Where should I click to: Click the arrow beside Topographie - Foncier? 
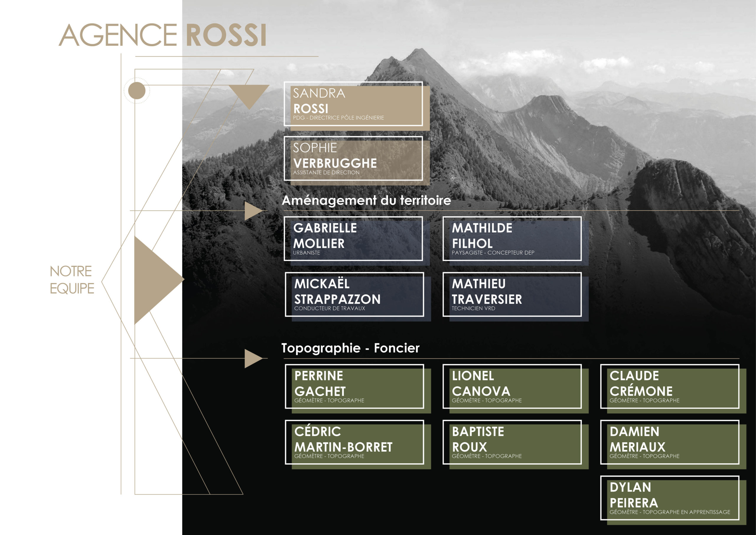pyautogui.click(x=254, y=359)
